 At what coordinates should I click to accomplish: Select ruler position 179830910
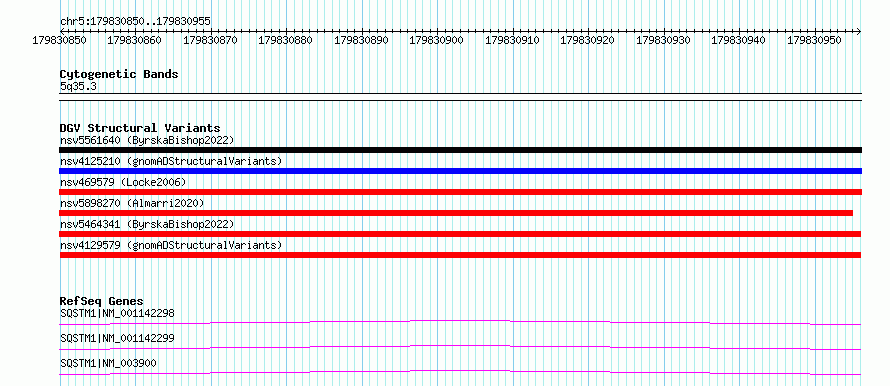tap(512, 40)
